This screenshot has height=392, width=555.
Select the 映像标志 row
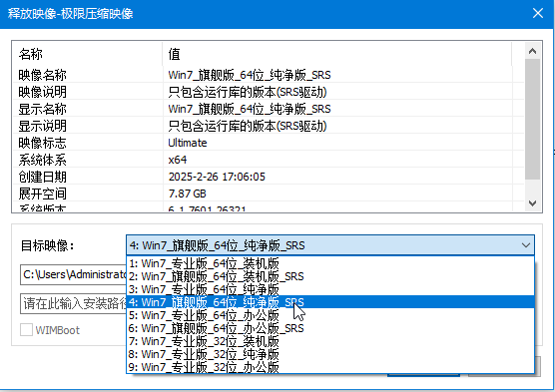pyautogui.click(x=269, y=143)
